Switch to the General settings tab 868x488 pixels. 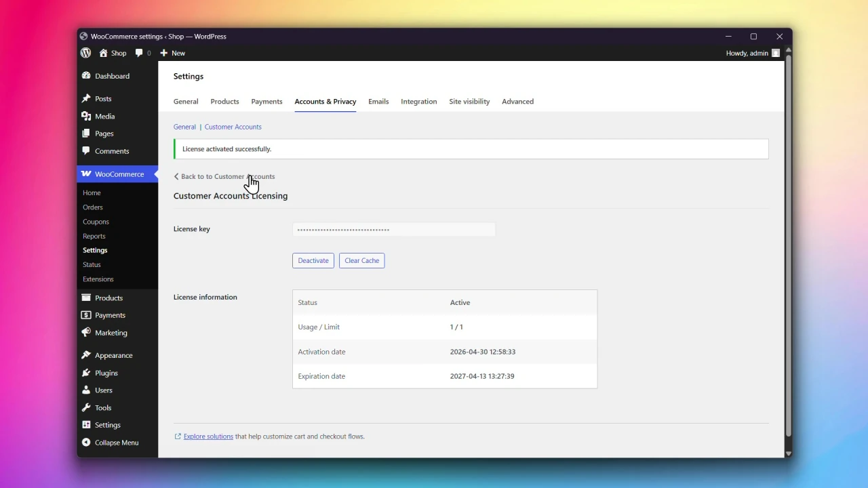tap(186, 102)
